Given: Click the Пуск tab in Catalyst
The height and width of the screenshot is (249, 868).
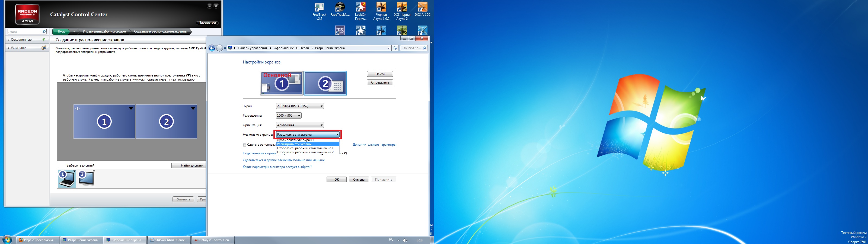Looking at the screenshot, I should (61, 31).
